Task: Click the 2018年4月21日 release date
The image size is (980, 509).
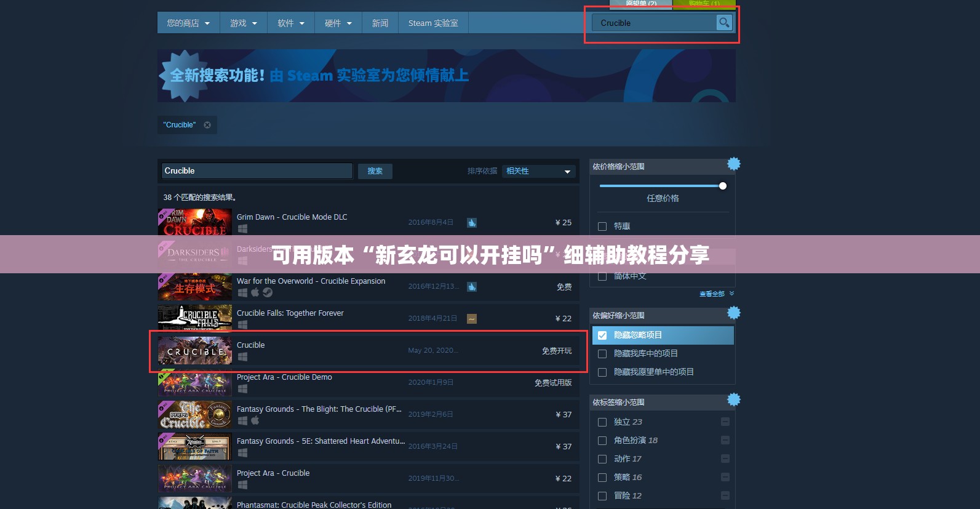Action: [432, 319]
